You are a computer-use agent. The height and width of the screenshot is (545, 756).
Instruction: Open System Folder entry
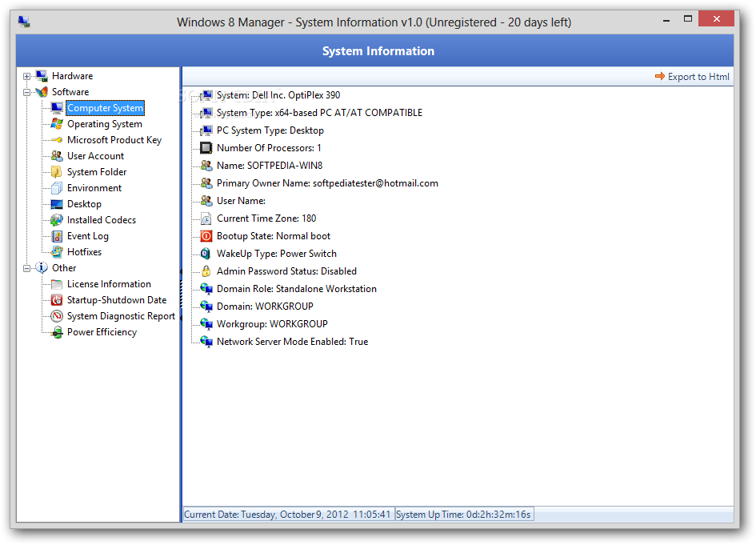(x=97, y=172)
